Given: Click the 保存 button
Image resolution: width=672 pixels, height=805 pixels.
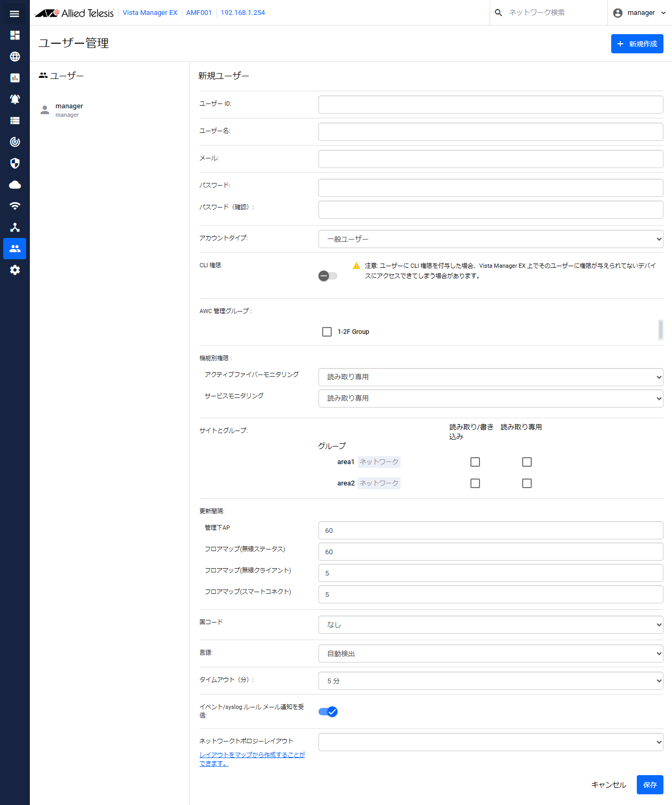Looking at the screenshot, I should click(650, 785).
